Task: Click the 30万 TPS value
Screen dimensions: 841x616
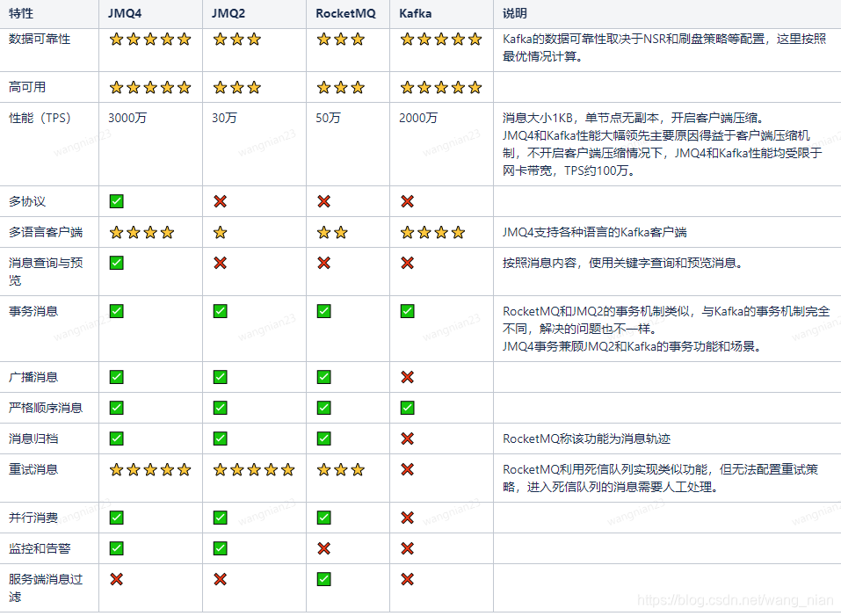Action: click(224, 118)
